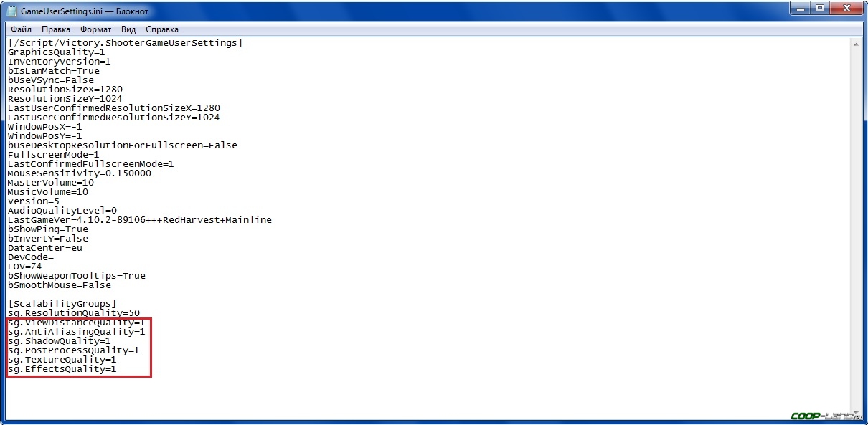Click the ResolutionSizeX=1280 line

coord(65,90)
